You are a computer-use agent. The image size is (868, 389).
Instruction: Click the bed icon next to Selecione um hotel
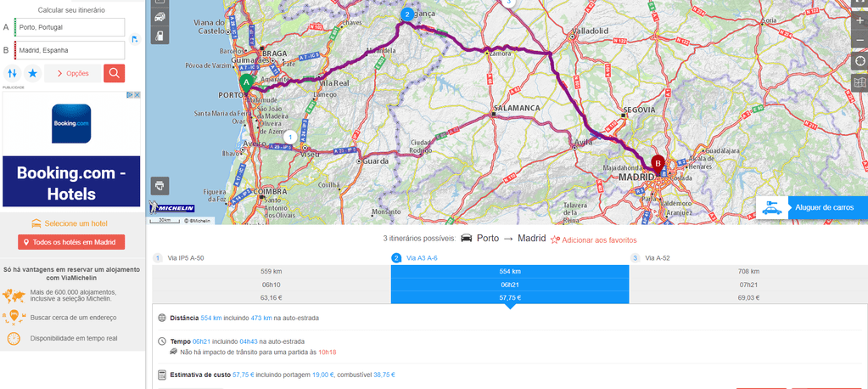click(36, 224)
